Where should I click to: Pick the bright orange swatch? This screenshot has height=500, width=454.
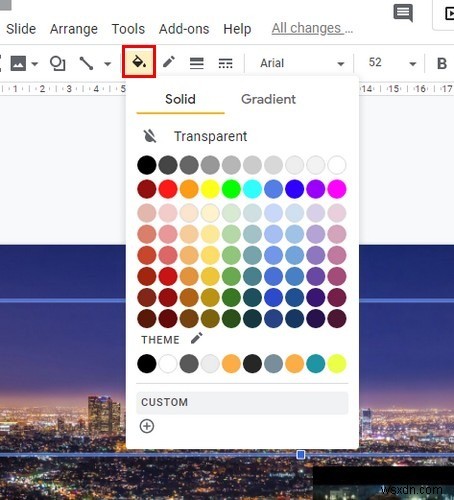coord(189,189)
